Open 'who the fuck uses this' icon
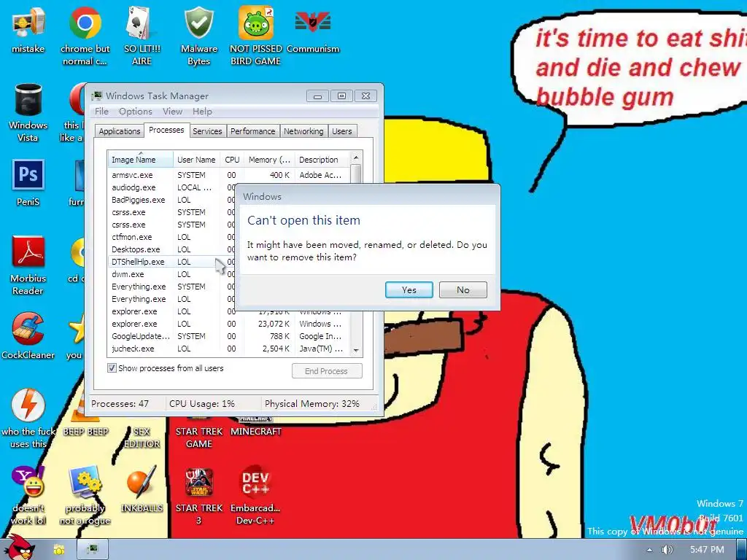This screenshot has height=560, width=747. 28,419
